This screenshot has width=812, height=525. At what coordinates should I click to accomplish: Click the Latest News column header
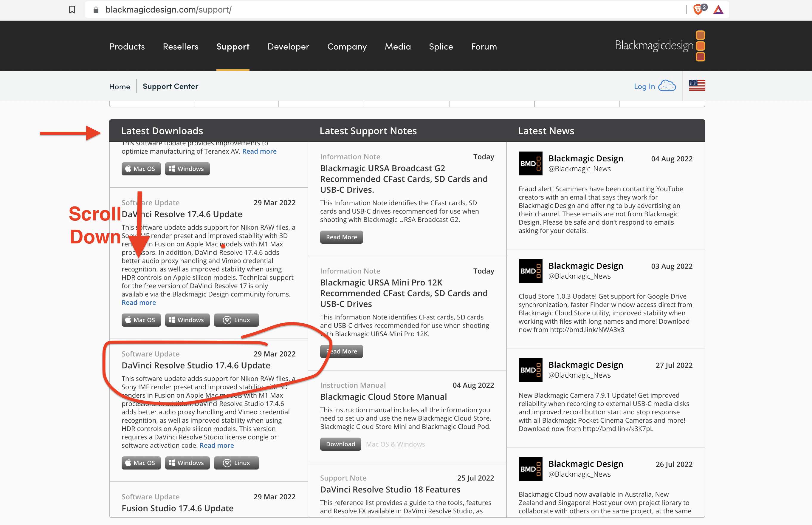pyautogui.click(x=546, y=131)
